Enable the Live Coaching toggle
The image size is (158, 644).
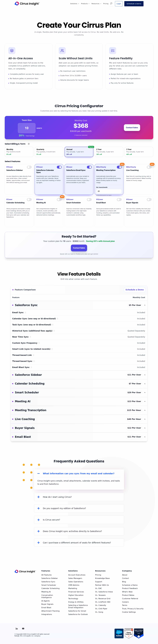(149, 167)
